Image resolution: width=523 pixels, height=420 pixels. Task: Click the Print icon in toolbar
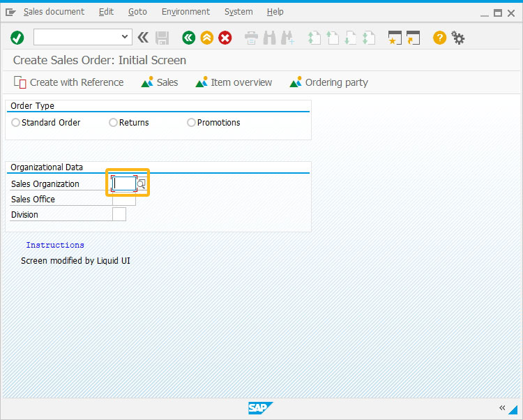click(251, 38)
